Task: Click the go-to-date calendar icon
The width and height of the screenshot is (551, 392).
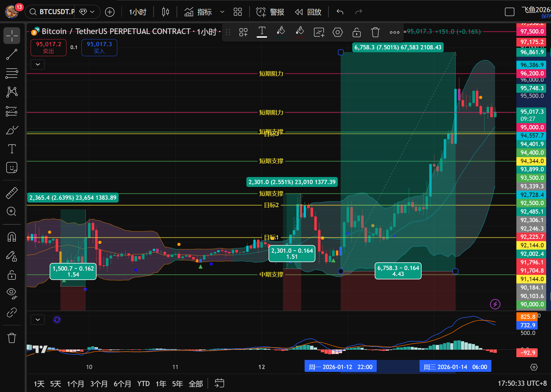Action: point(219,383)
